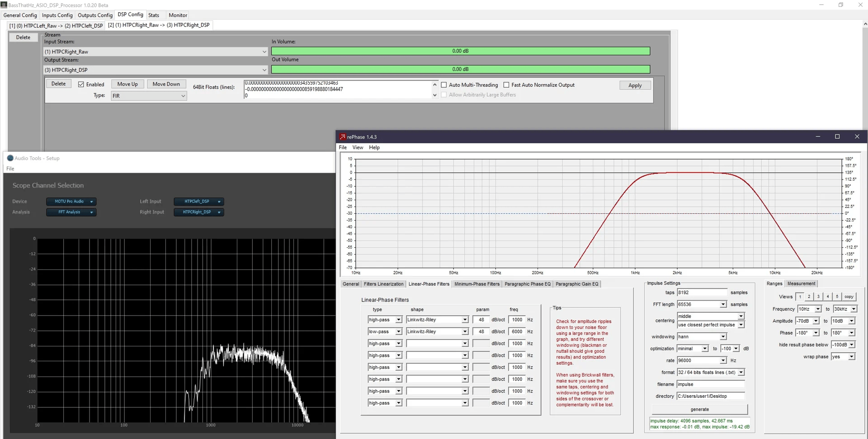
Task: Click the low-pass freq 6000 field
Action: (x=517, y=332)
